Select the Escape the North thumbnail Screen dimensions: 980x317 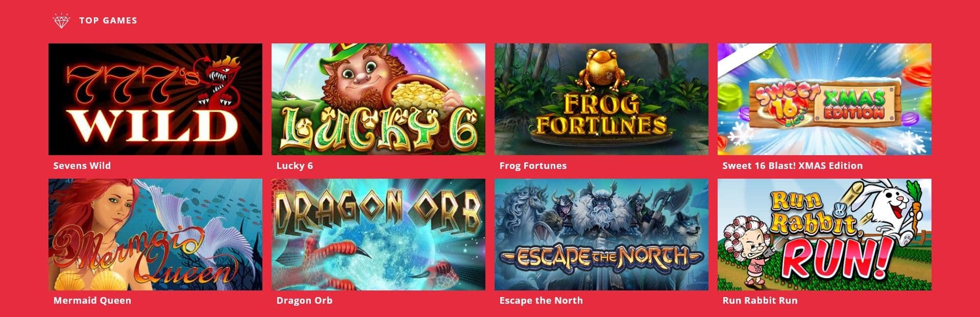[601, 234]
